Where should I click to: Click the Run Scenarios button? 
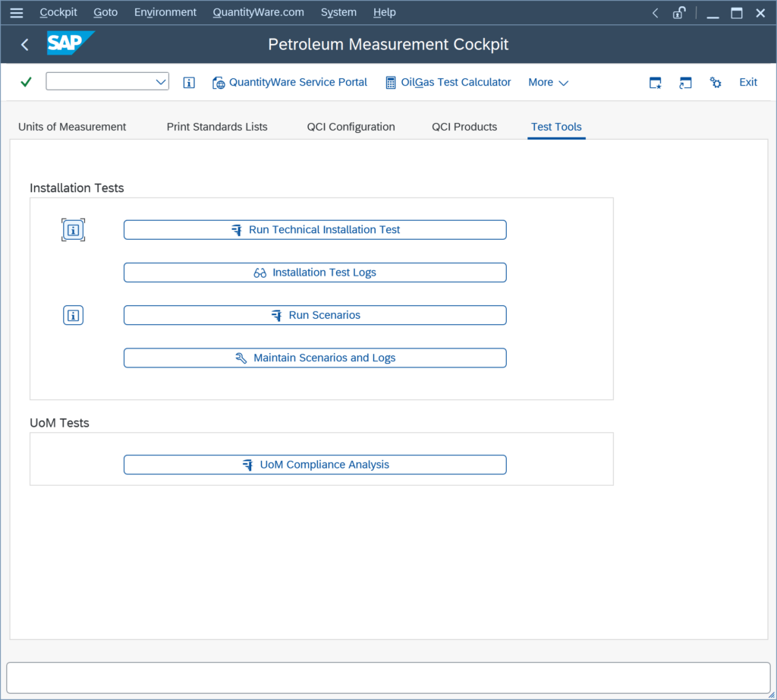pyautogui.click(x=315, y=315)
